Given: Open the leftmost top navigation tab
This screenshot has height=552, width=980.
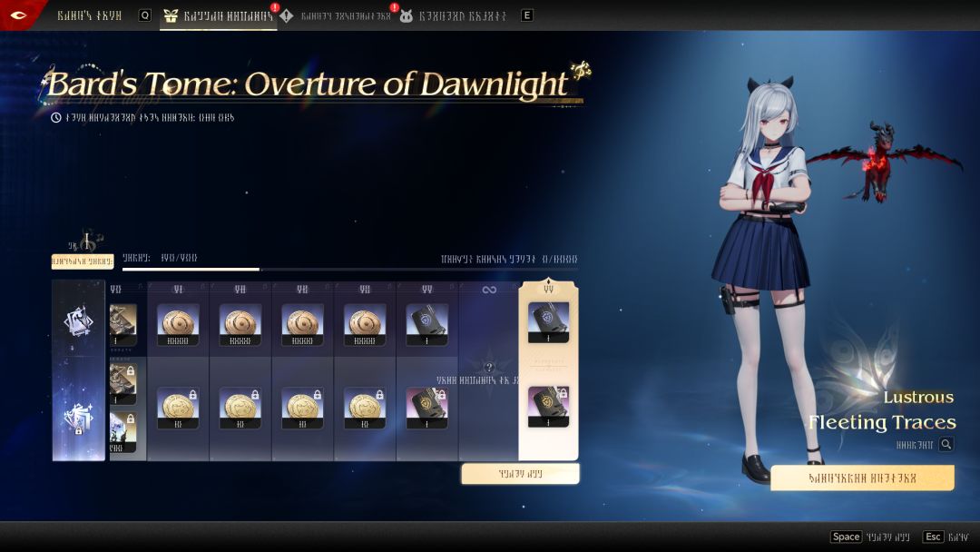Looking at the screenshot, I should [x=89, y=15].
